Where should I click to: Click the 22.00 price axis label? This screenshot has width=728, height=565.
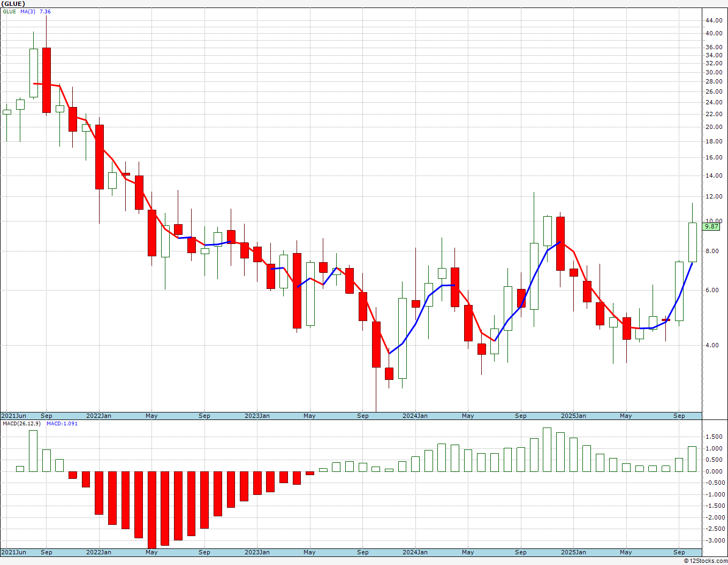714,114
